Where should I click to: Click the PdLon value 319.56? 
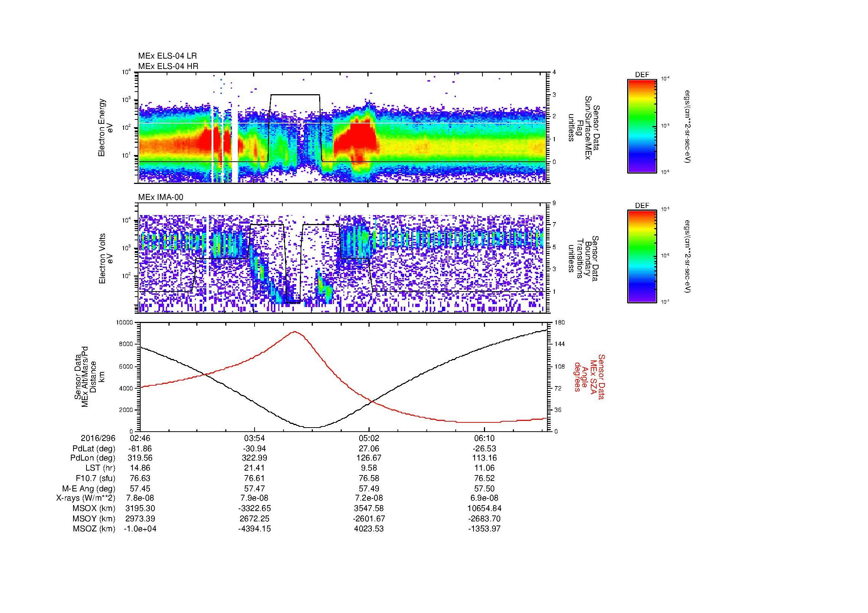140,458
